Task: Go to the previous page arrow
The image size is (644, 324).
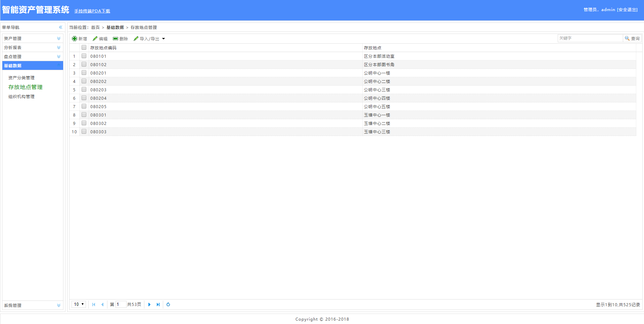Action: (102, 305)
